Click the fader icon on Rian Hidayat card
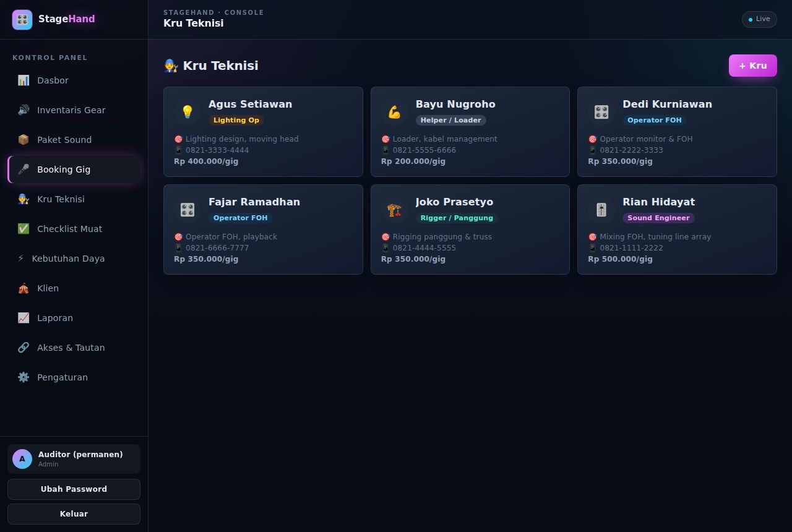The image size is (792, 532). pyautogui.click(x=601, y=210)
